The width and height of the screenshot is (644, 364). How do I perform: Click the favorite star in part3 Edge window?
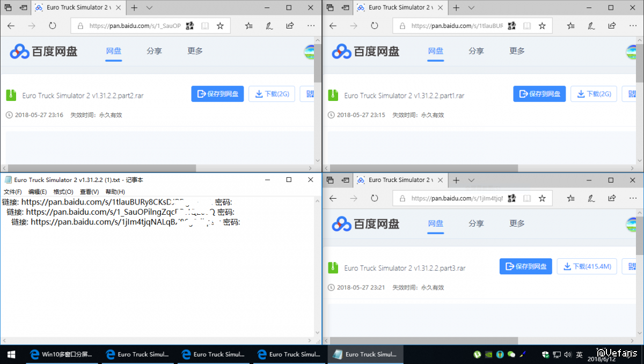pos(542,198)
